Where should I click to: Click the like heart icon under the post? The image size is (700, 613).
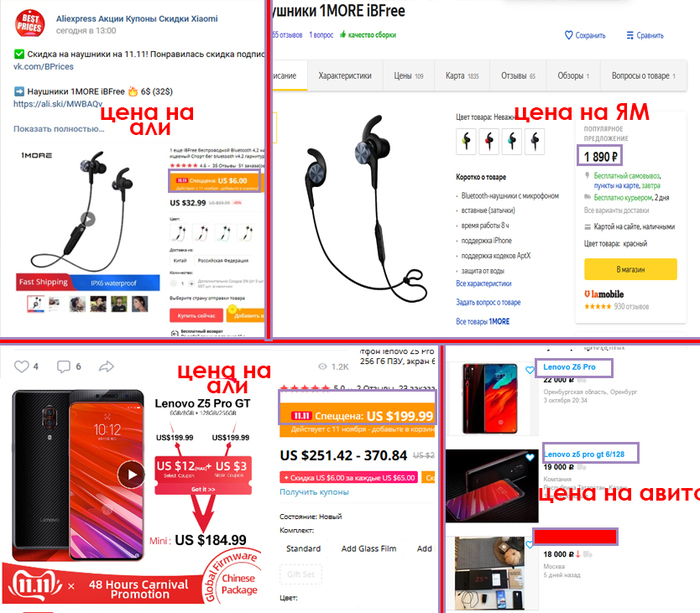point(21,367)
